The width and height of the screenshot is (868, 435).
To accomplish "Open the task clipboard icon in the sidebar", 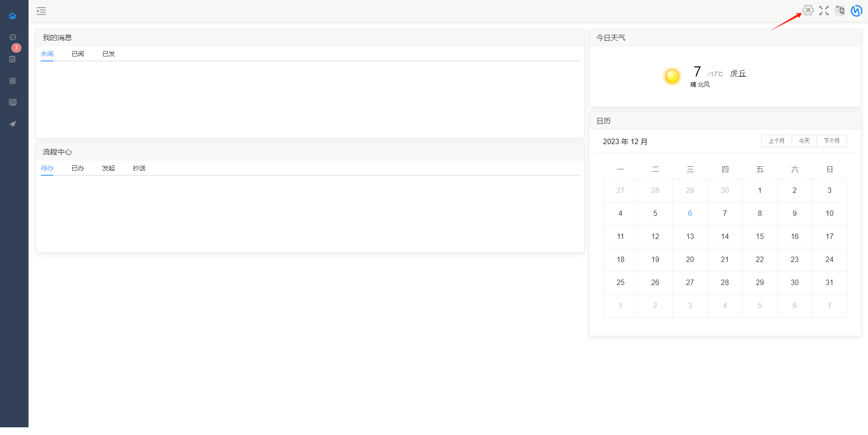I will pyautogui.click(x=13, y=59).
